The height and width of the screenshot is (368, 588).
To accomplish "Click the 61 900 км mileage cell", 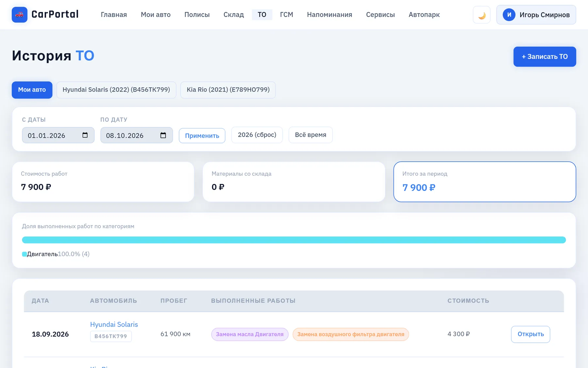I will tap(175, 334).
